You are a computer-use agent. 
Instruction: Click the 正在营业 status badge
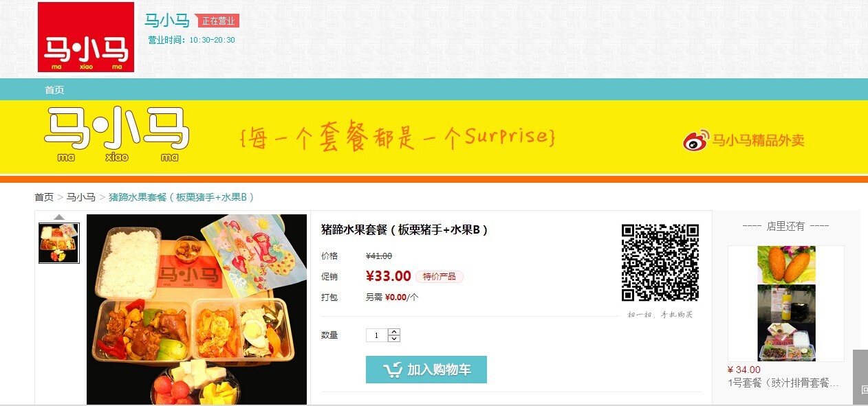tap(218, 21)
